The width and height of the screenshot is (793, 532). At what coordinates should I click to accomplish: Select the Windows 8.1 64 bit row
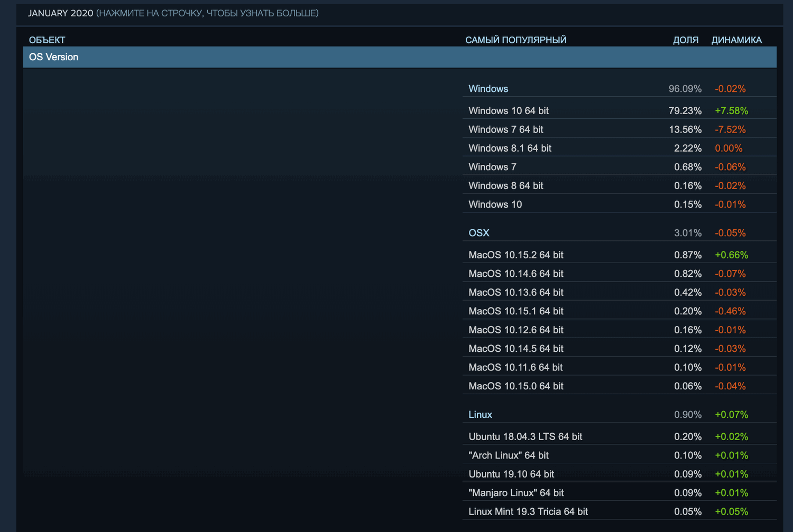[x=510, y=148]
